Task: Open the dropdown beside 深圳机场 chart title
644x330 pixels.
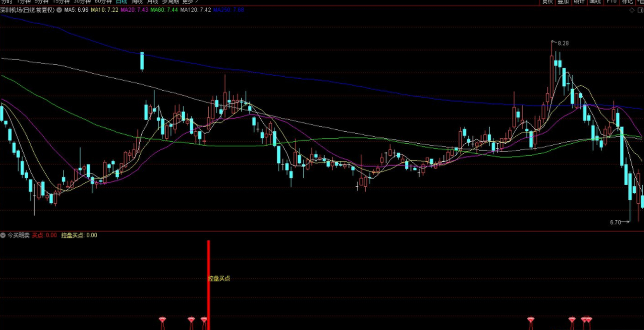Action: pos(59,10)
